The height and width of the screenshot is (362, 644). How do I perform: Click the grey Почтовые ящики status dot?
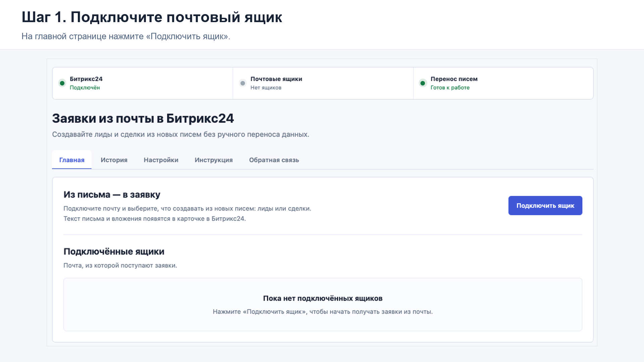243,83
